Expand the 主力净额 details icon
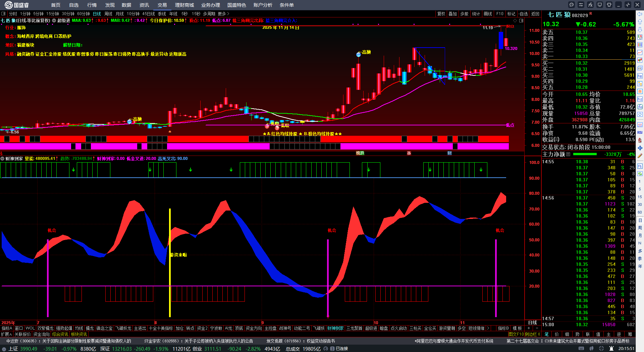This screenshot has height=352, width=644. (x=568, y=154)
